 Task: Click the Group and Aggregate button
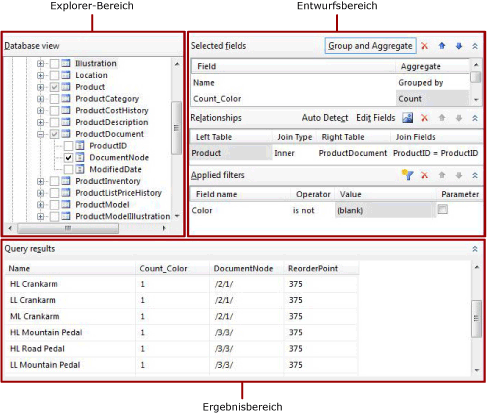(370, 46)
